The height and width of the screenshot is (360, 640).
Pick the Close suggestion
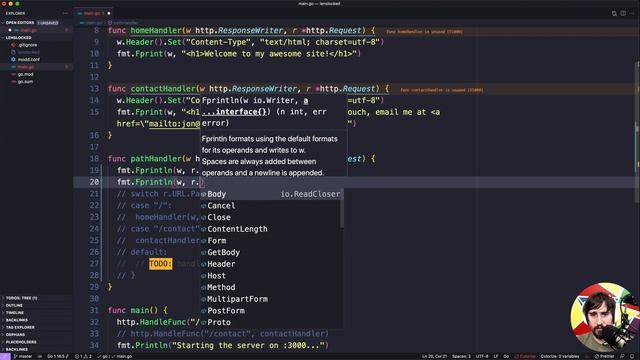point(271,217)
